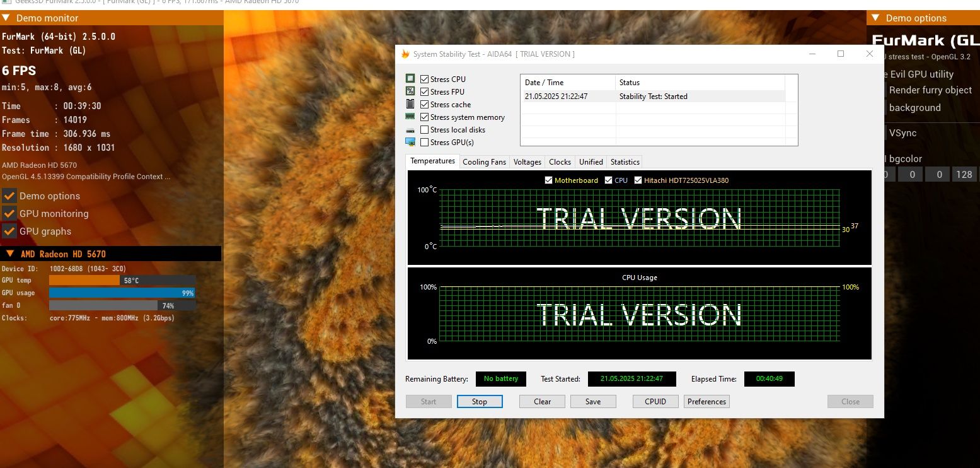Open the Preferences dialog
The height and width of the screenshot is (468, 980).
pos(706,402)
